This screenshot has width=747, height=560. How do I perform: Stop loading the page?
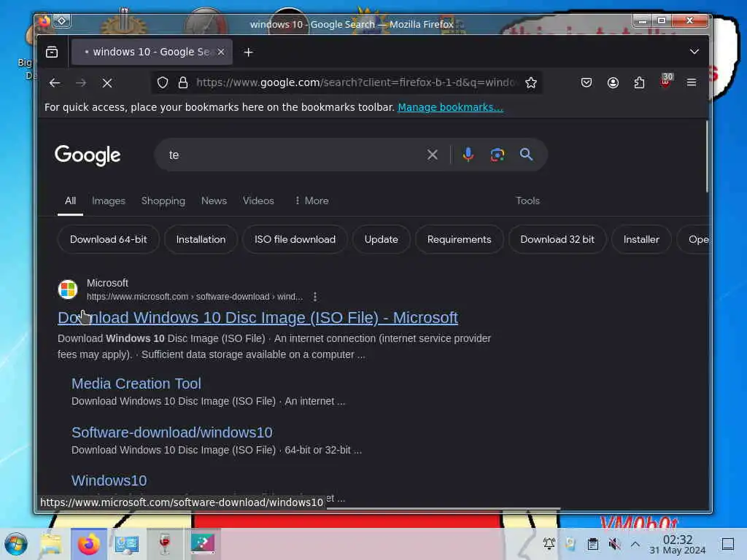pos(107,83)
